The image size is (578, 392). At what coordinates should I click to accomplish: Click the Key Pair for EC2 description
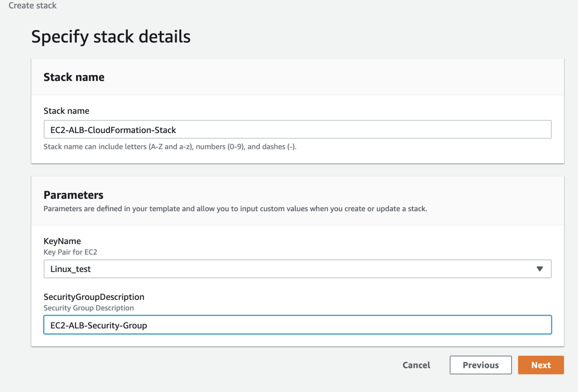(x=70, y=252)
